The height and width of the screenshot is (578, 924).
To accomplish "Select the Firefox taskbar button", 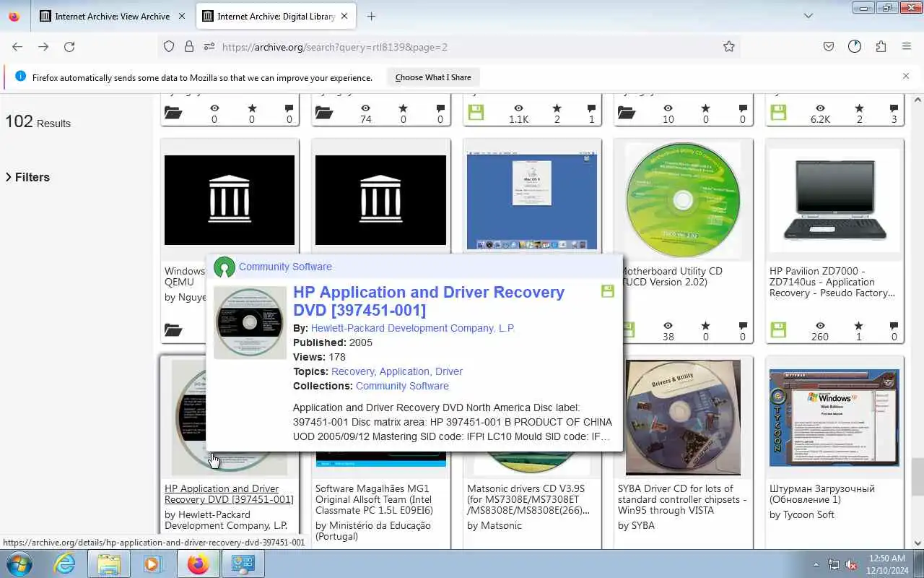I will [198, 564].
